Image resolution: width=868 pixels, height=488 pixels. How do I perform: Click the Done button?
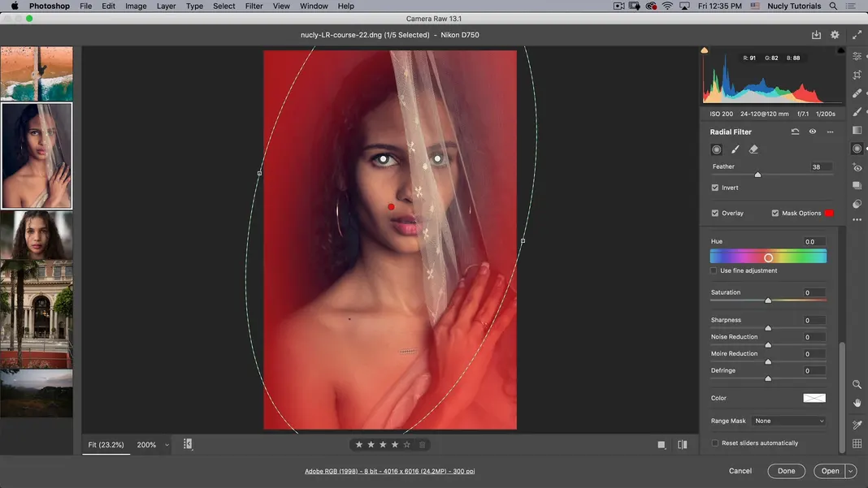tap(786, 472)
